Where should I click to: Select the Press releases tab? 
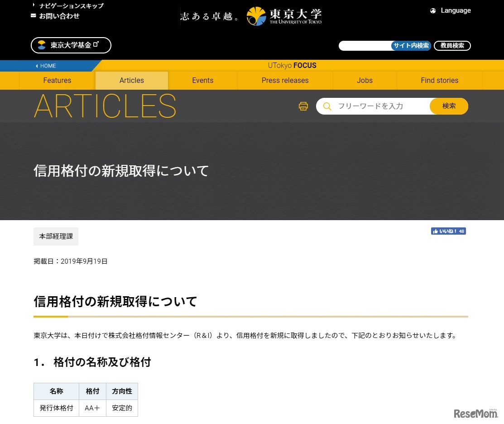285,80
